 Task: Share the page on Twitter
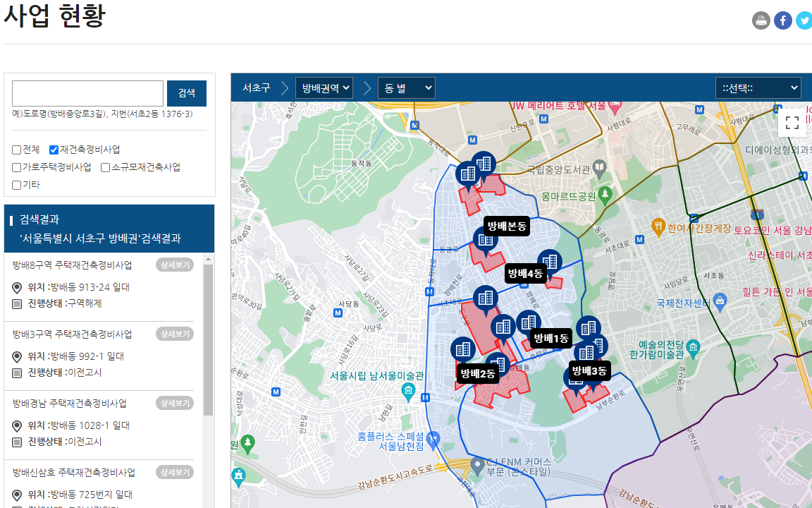click(804, 20)
